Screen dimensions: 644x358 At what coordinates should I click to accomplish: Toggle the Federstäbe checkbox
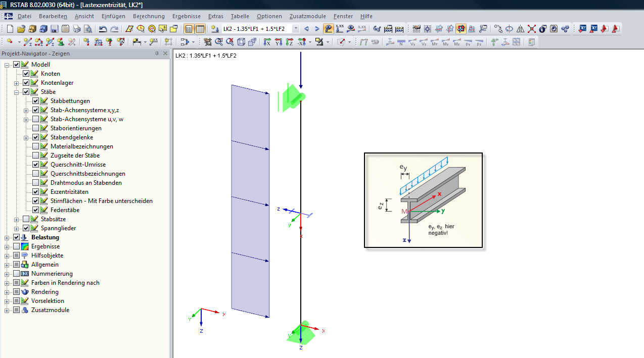(35, 210)
